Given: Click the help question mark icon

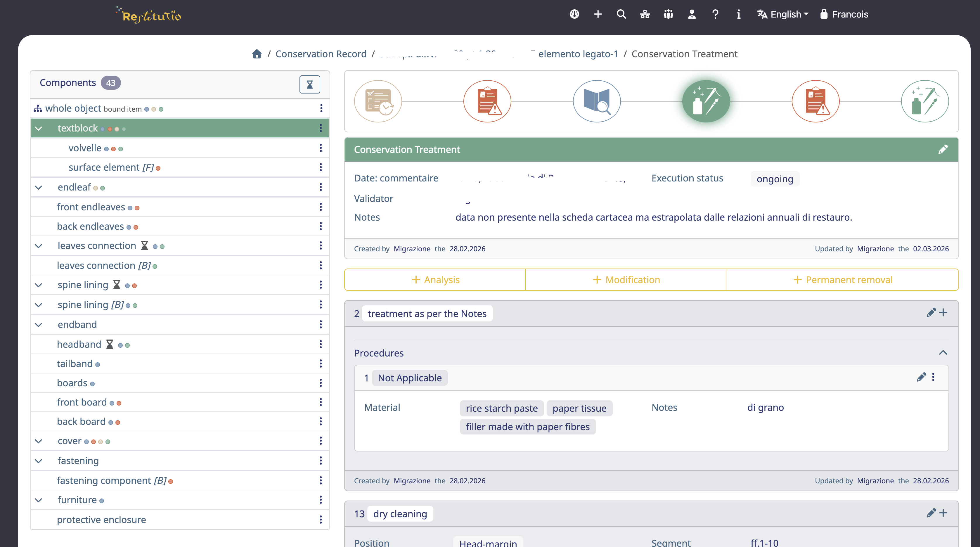Looking at the screenshot, I should 715,14.
